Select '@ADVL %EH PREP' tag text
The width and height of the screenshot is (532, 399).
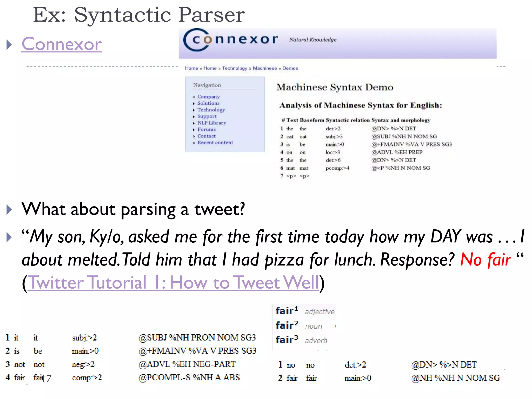click(x=397, y=152)
